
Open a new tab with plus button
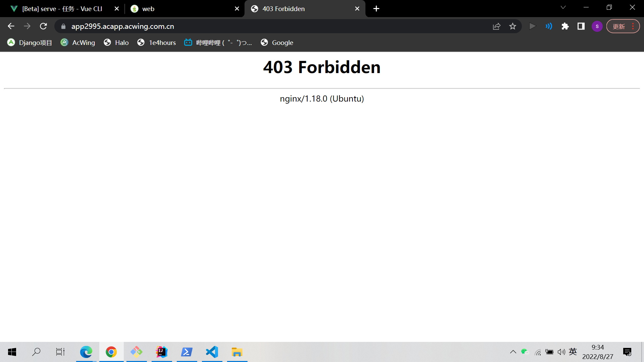pos(376,9)
